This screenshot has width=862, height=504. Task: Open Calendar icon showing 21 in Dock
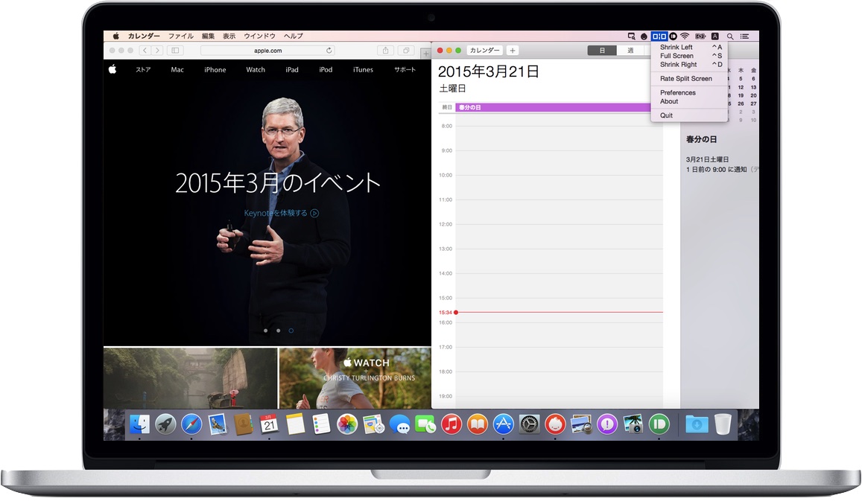click(x=269, y=424)
